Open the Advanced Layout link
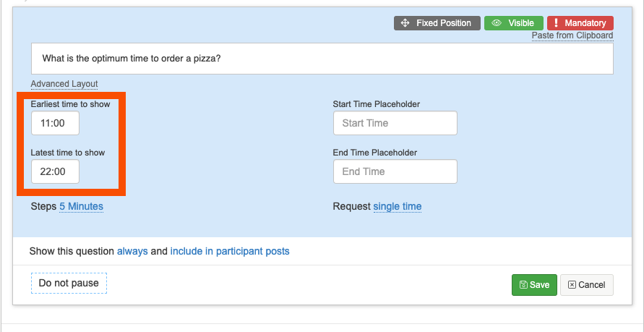The image size is (644, 332). [64, 84]
